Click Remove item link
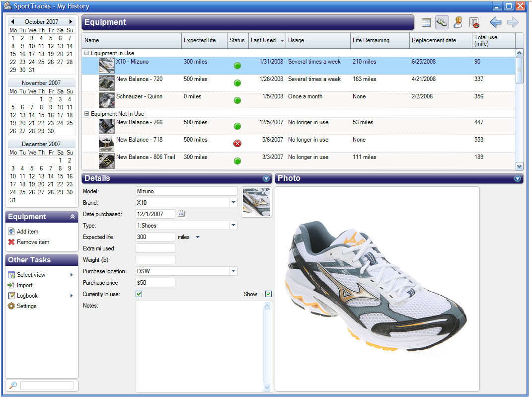The height and width of the screenshot is (399, 532). (x=33, y=242)
